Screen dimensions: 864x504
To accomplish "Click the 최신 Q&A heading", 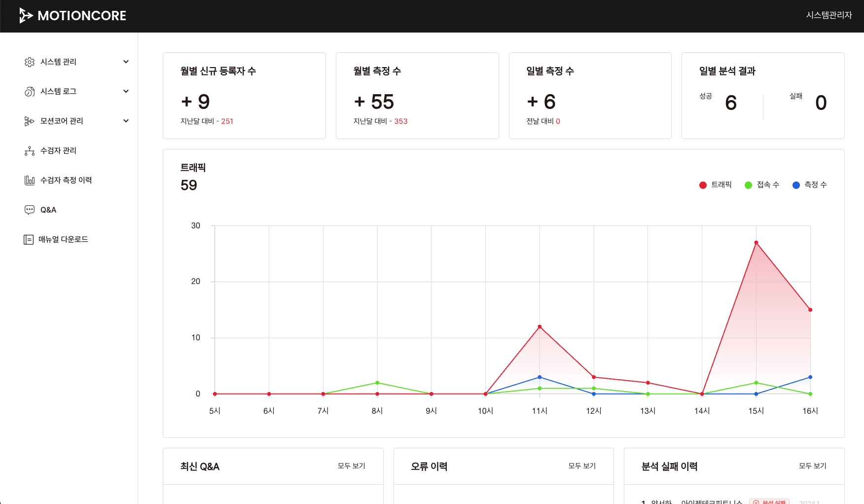I will tap(200, 467).
